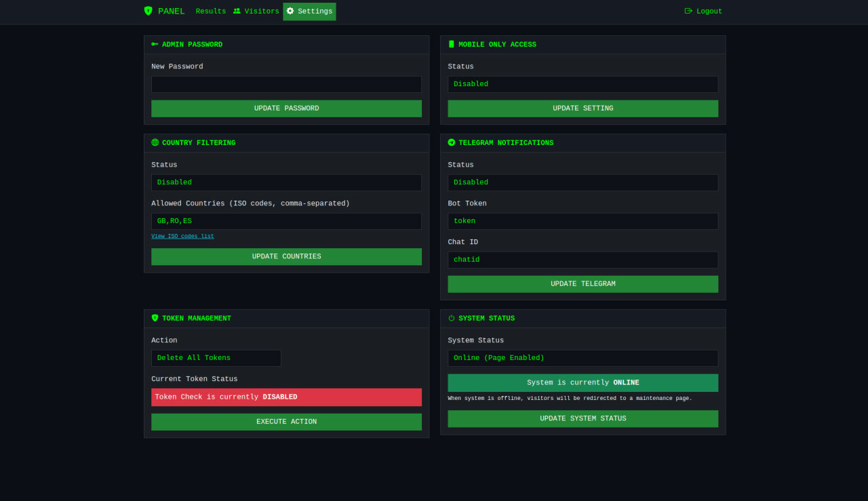The height and width of the screenshot is (501, 868).
Task: Open the Telegram Notifications status dropdown
Action: pyautogui.click(x=583, y=182)
